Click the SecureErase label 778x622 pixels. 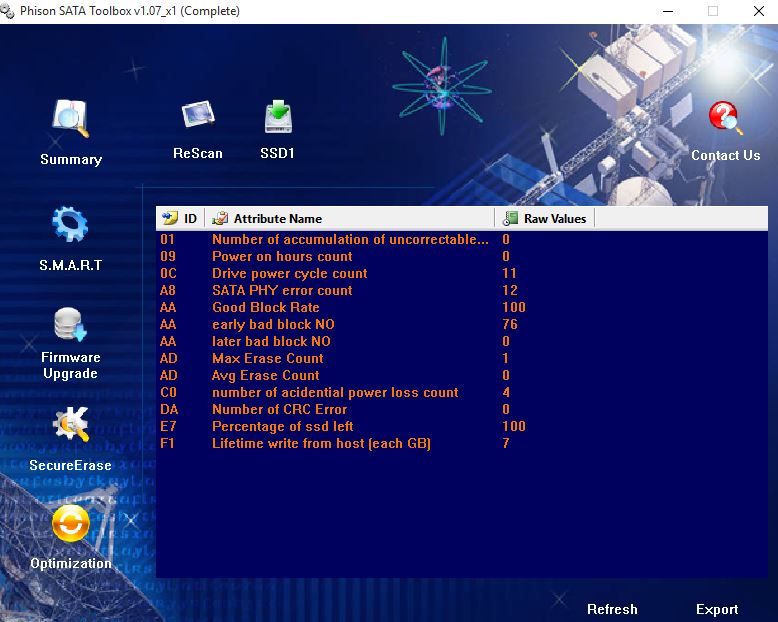[x=70, y=465]
